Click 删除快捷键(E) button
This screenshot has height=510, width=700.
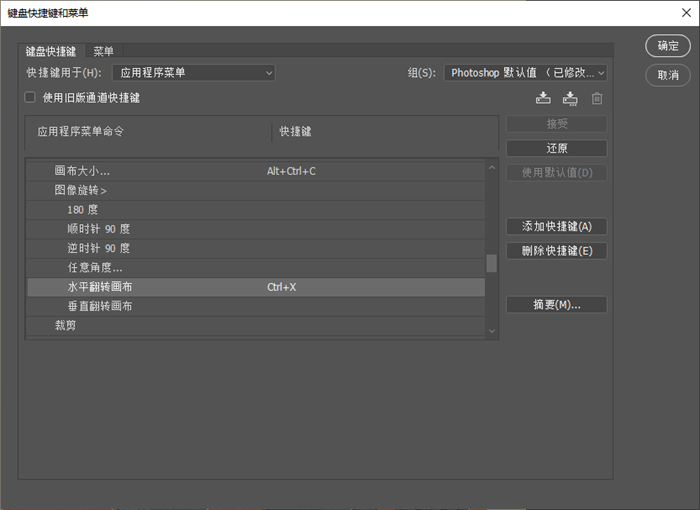556,251
